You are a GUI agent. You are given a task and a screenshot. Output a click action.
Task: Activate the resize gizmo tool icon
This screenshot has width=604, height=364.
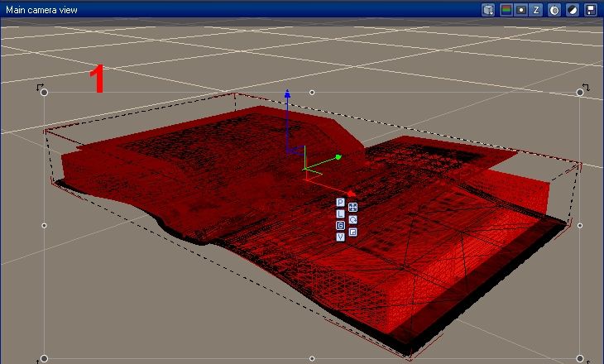(x=352, y=232)
